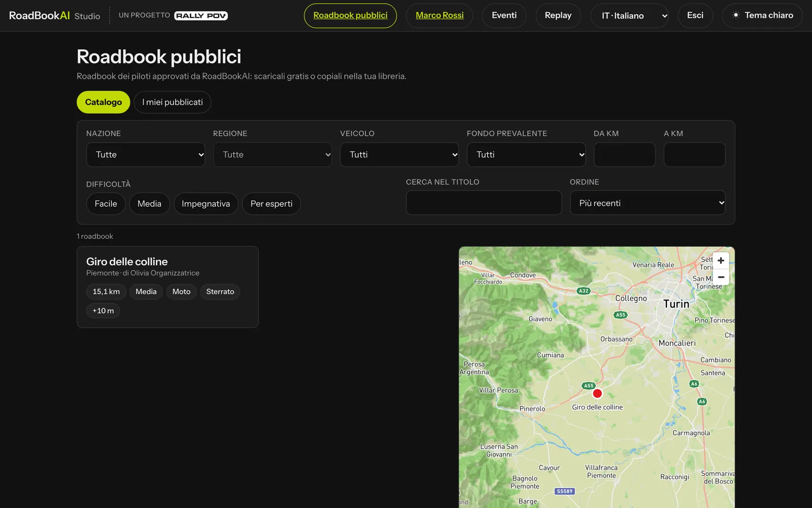Open the IT Italiano language selector
The width and height of the screenshot is (812, 508).
click(629, 16)
